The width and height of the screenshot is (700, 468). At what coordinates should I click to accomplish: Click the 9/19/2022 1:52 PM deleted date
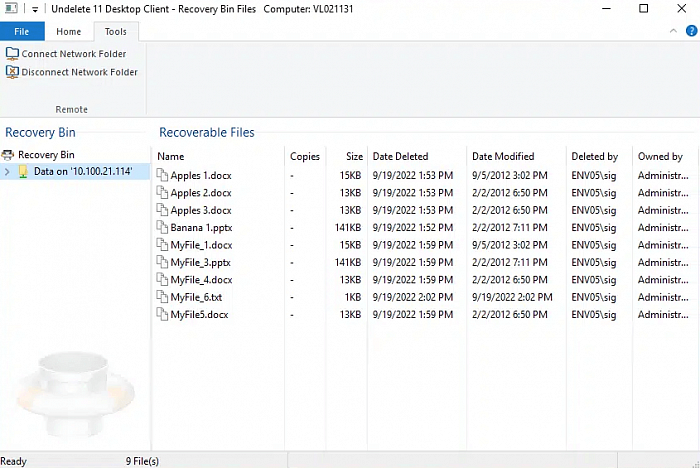click(413, 228)
